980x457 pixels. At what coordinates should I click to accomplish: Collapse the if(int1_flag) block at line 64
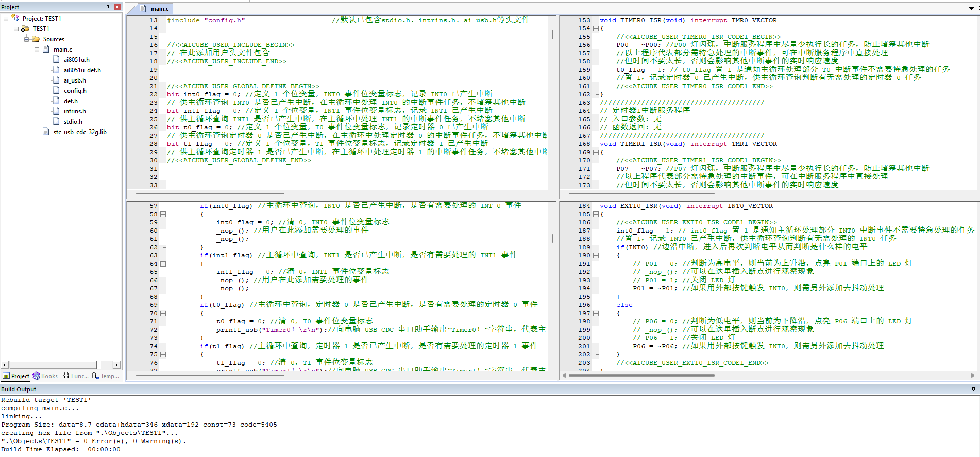point(163,264)
